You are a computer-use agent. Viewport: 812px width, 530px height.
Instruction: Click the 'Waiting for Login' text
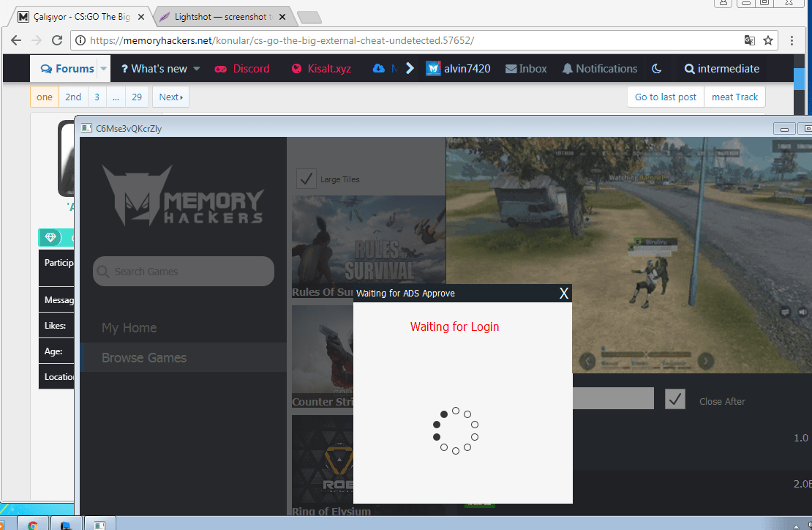coord(455,327)
